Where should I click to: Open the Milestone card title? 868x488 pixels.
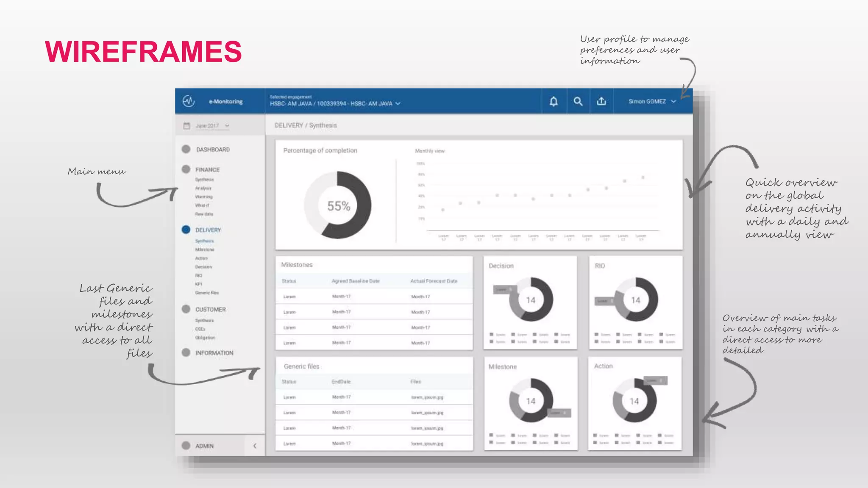click(502, 367)
